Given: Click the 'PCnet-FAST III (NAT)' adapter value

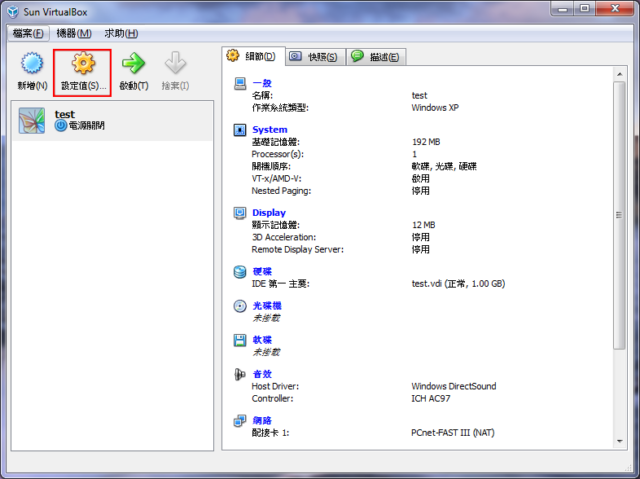Looking at the screenshot, I should 453,433.
